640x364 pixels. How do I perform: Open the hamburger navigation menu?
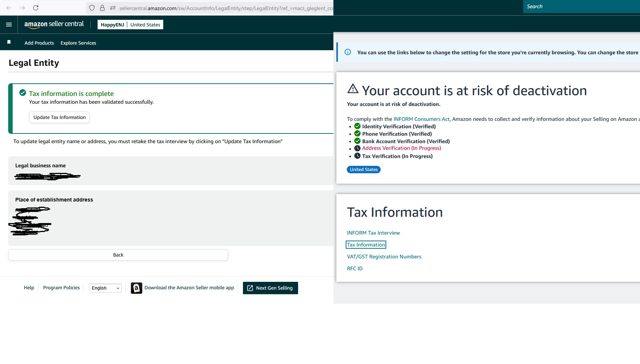tap(9, 25)
